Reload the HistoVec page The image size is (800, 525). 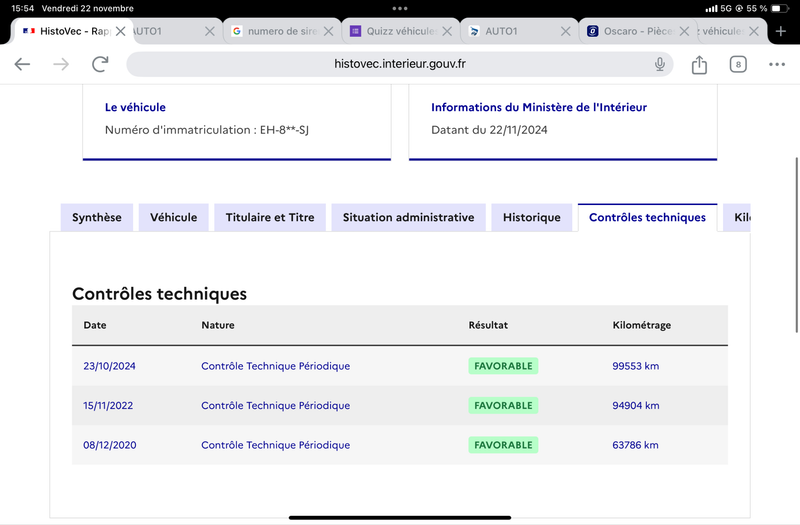[100, 64]
